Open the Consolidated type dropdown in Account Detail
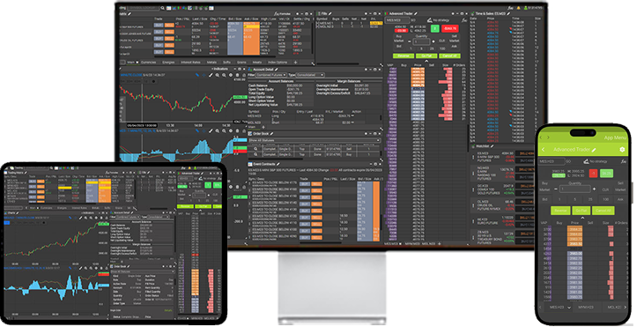This screenshot has height=327, width=644. pyautogui.click(x=310, y=75)
